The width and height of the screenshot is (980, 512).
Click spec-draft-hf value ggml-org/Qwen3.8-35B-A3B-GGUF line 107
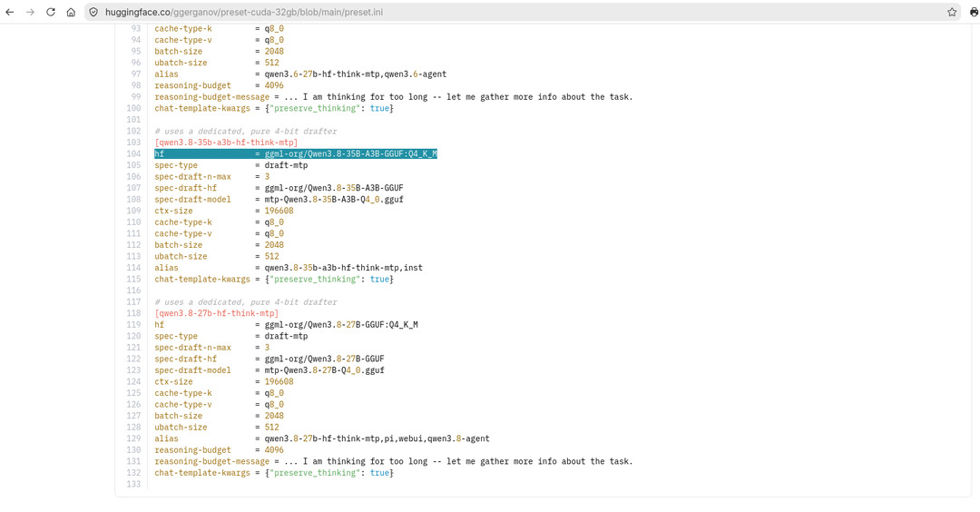click(x=334, y=188)
